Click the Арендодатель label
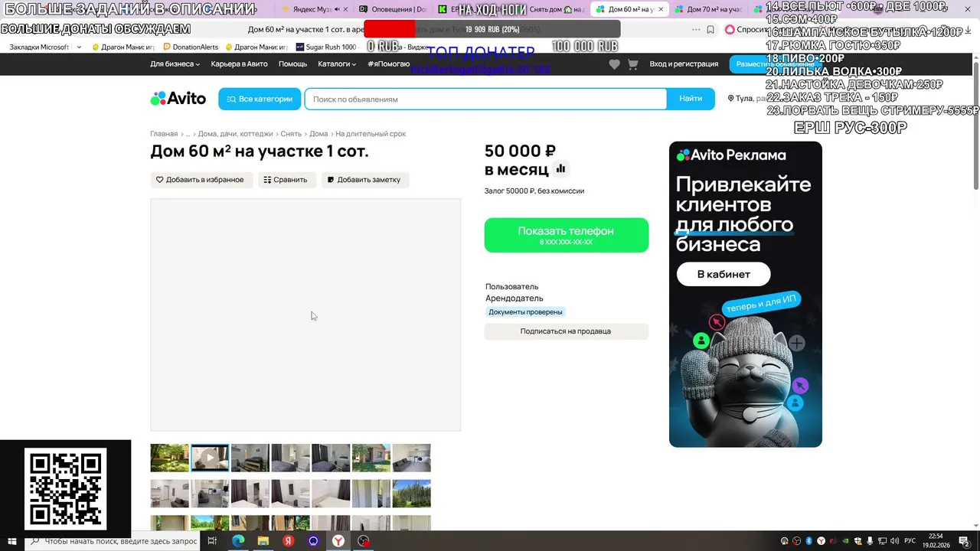 pos(514,298)
